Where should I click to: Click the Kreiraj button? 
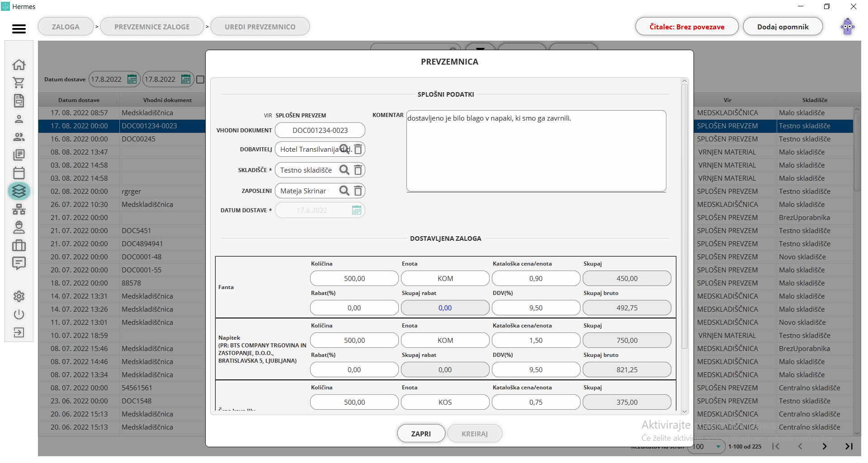click(x=474, y=434)
